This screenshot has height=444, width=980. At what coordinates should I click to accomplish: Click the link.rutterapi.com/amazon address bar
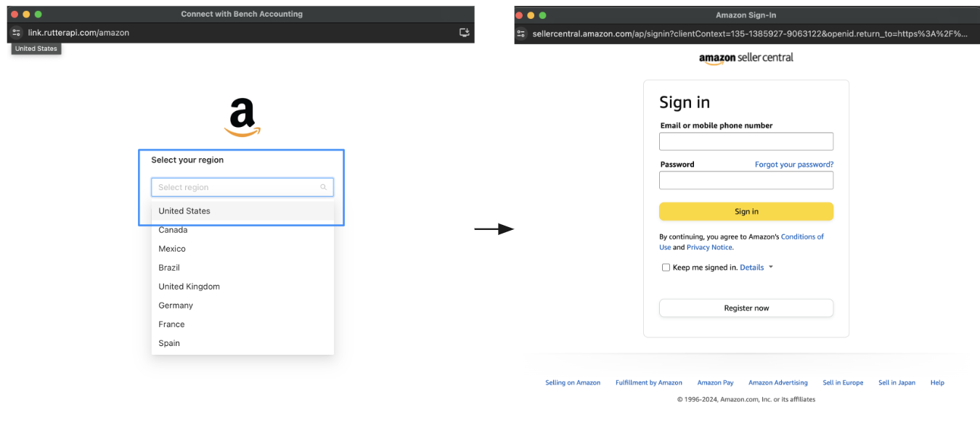(78, 33)
